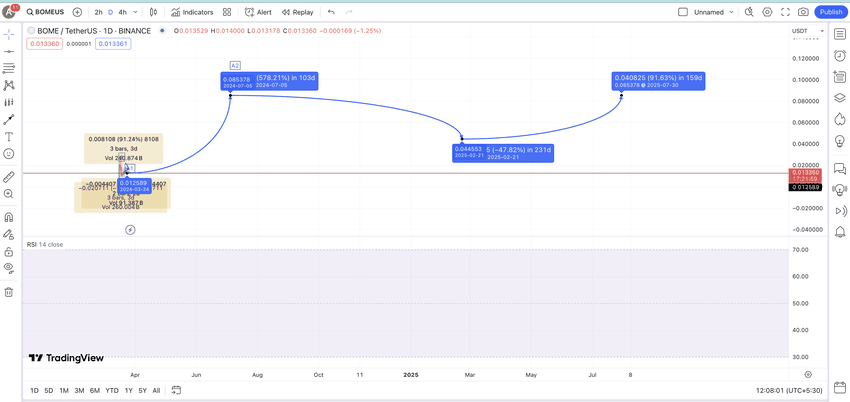
Task: Expand the timeframe interval dropdown arrow
Action: coord(135,12)
